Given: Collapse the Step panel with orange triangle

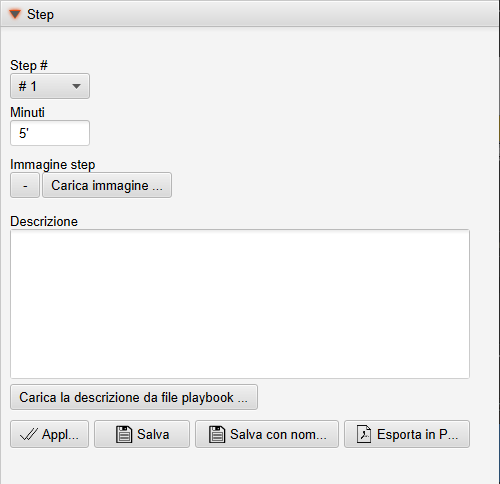Looking at the screenshot, I should click(x=15, y=14).
